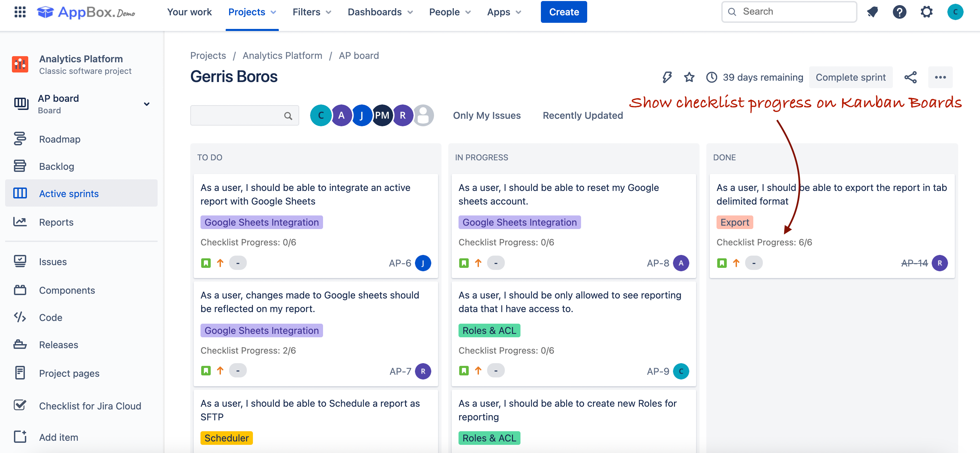Open Roadmap in the sidebar
980x453 pixels.
point(81,139)
